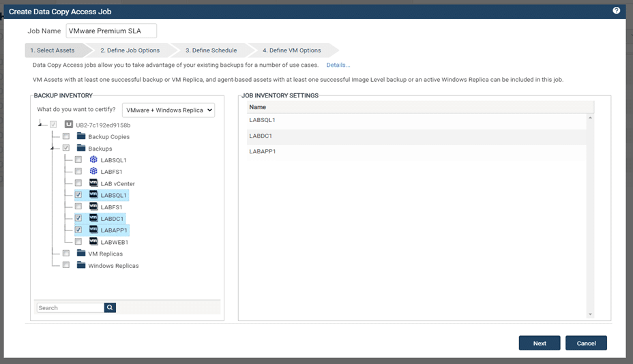The height and width of the screenshot is (364, 633).
Task: Click the blue agent icon for LABSQL1
Action: (93, 160)
